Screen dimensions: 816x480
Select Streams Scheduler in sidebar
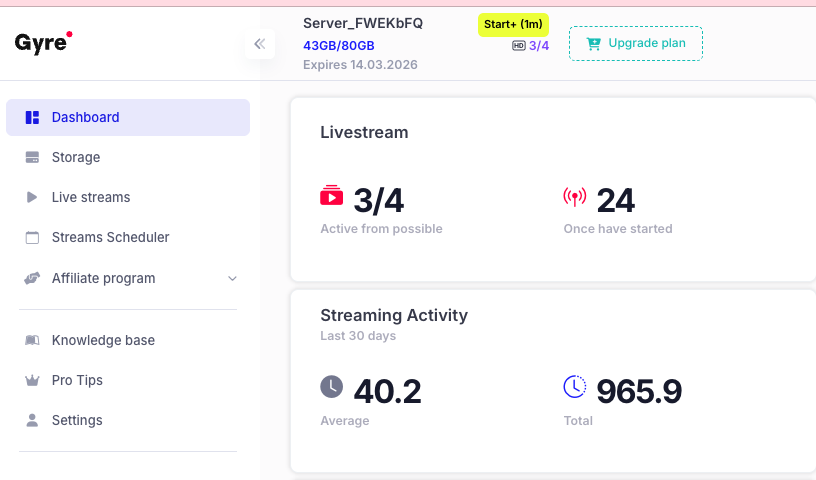click(x=110, y=237)
